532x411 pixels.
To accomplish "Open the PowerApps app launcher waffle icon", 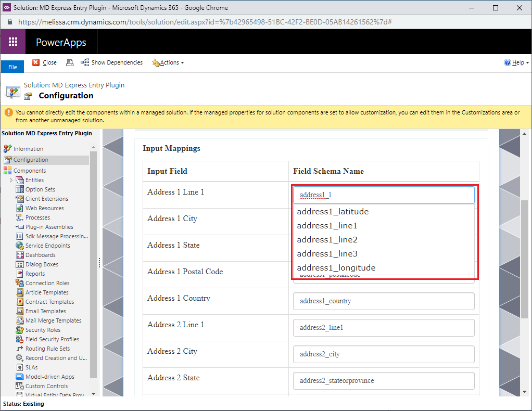I will click(x=13, y=42).
